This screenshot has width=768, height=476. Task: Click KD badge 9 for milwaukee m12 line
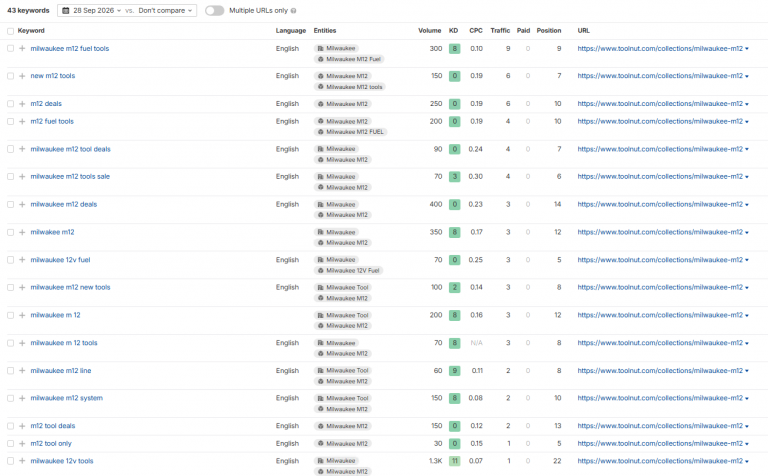point(455,371)
